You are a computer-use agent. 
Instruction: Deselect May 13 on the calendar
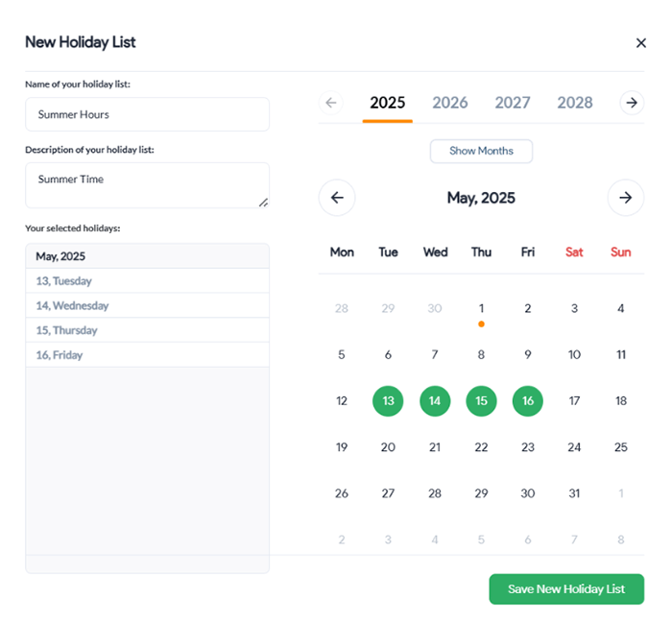(x=388, y=401)
